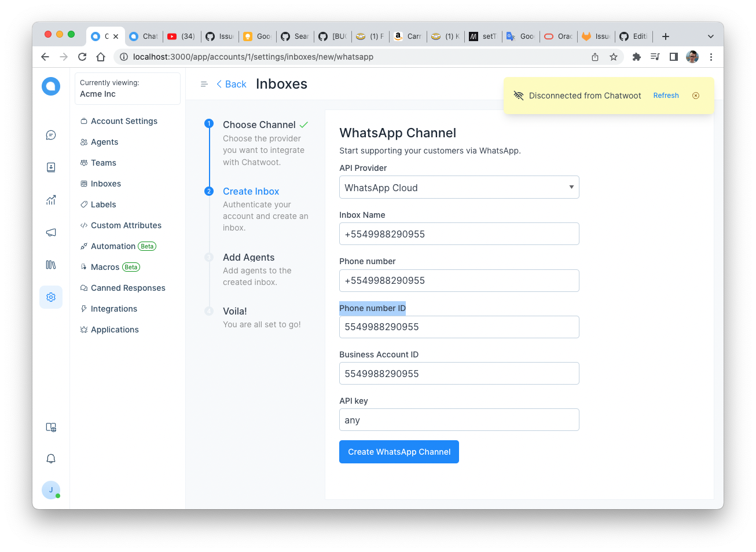Open notifications bell icon
Viewport: 756px width, 552px height.
tap(51, 459)
